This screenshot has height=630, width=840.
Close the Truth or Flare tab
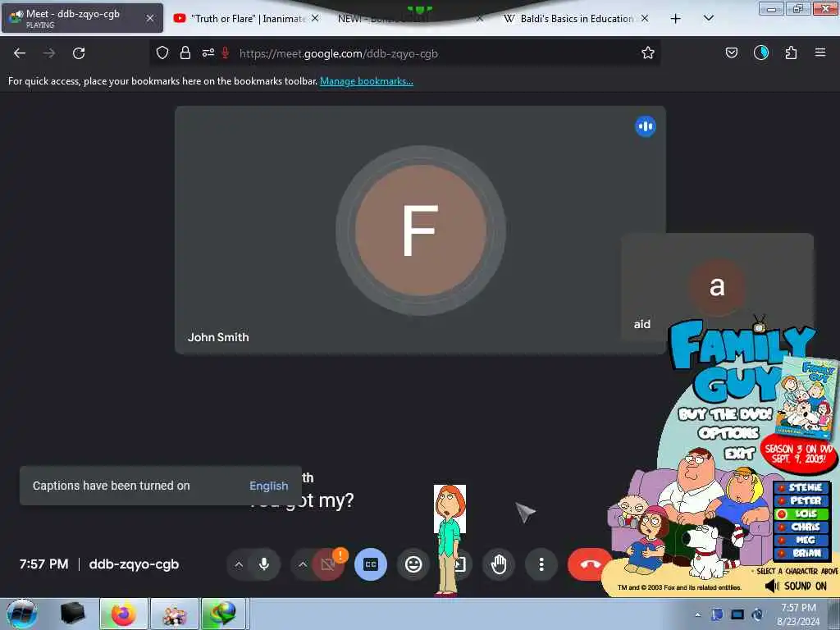tap(315, 18)
